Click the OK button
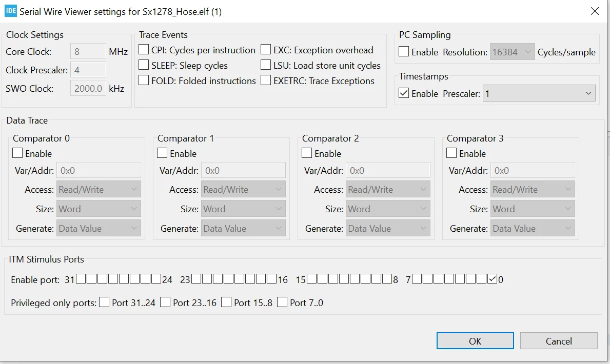This screenshot has width=610, height=364. click(x=475, y=340)
